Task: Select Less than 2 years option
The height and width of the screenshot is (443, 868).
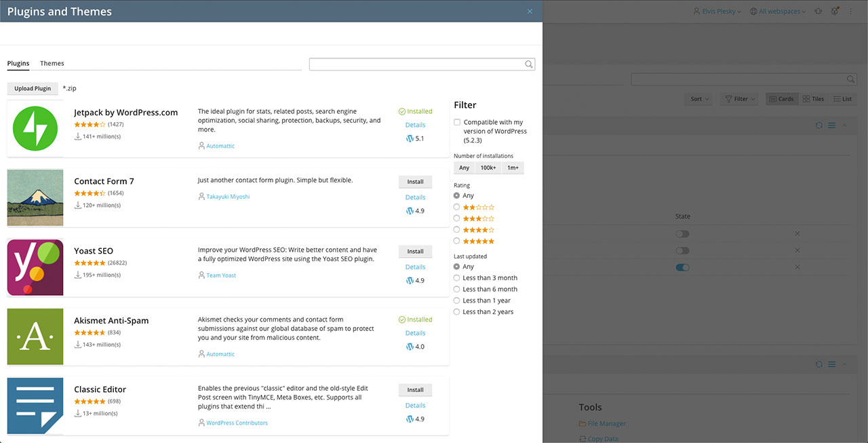Action: coord(456,312)
